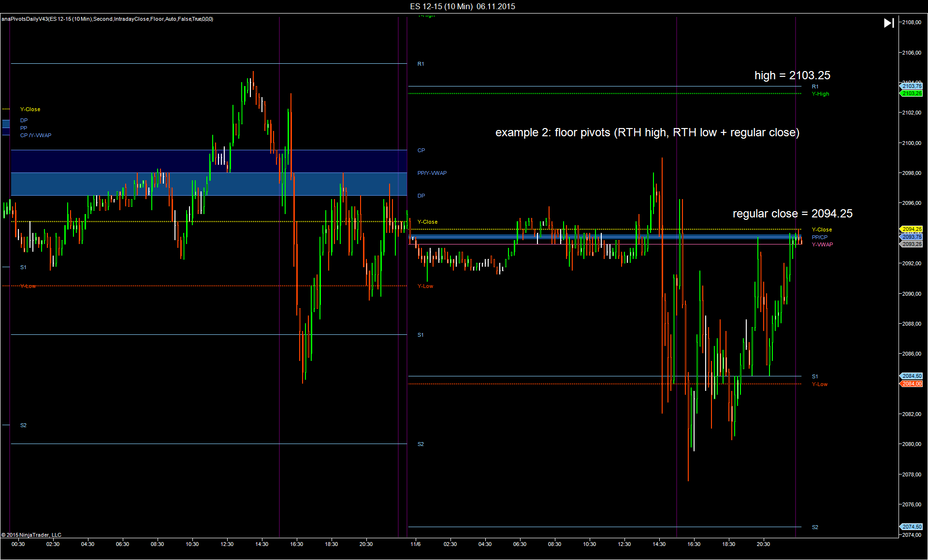Click the scroll-to-latest-bar arrow icon

pyautogui.click(x=888, y=23)
